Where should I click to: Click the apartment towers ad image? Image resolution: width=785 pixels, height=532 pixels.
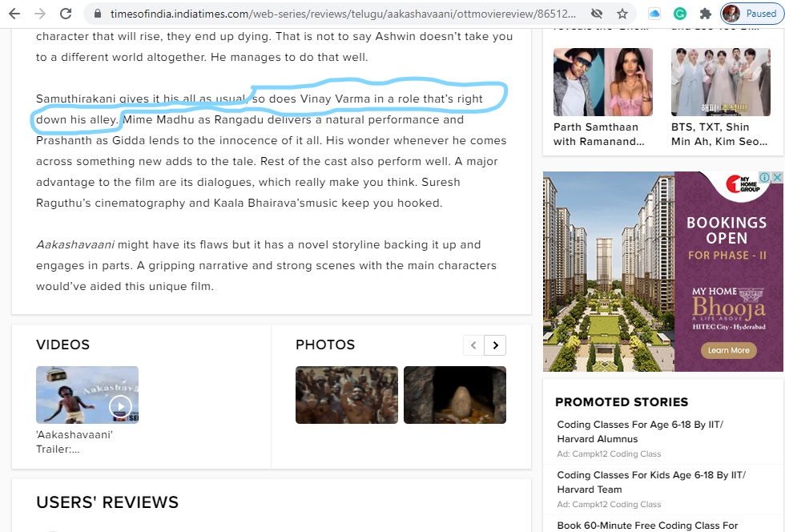pyautogui.click(x=609, y=272)
